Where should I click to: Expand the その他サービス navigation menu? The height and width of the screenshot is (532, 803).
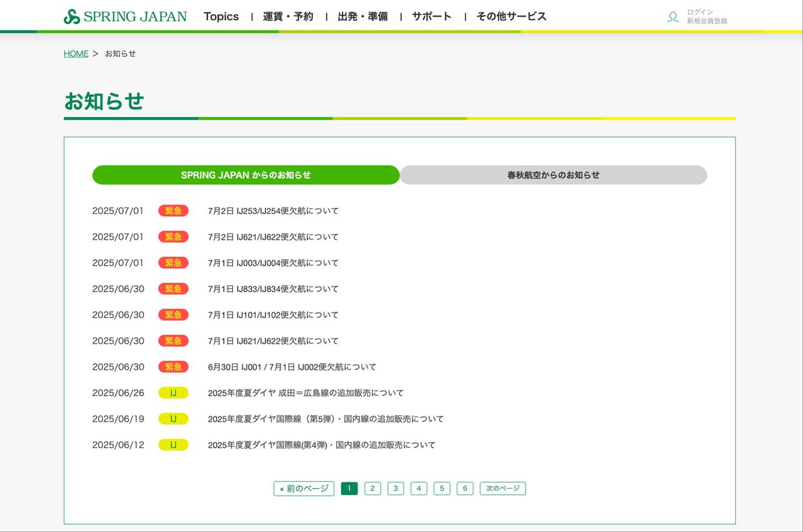(x=511, y=17)
